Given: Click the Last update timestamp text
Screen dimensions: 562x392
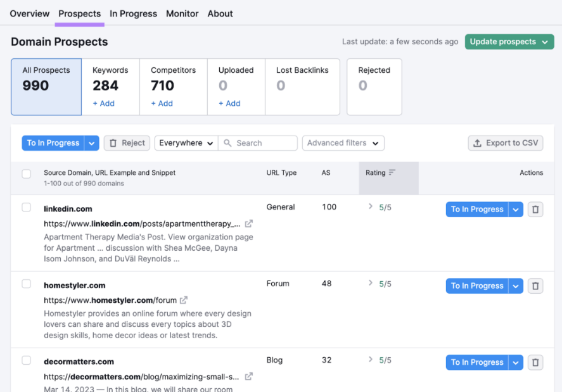Looking at the screenshot, I should coord(400,42).
